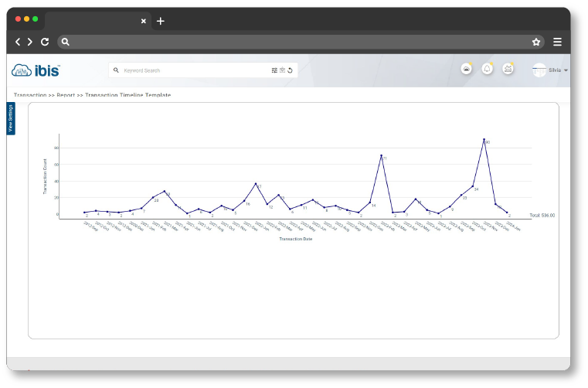Expand the View Settings side panel
The image size is (588, 388).
click(x=11, y=118)
